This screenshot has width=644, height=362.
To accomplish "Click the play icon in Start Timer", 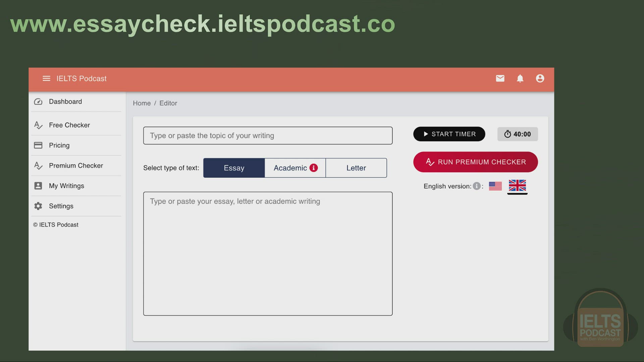I will pos(426,134).
